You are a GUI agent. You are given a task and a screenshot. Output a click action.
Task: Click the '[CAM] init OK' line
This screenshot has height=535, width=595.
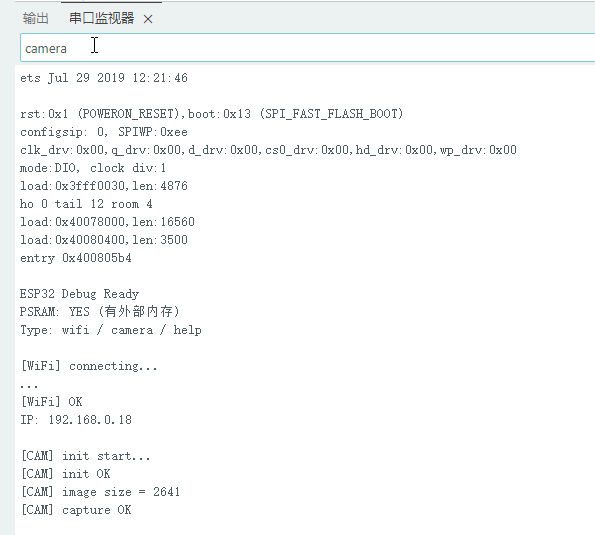click(x=66, y=474)
